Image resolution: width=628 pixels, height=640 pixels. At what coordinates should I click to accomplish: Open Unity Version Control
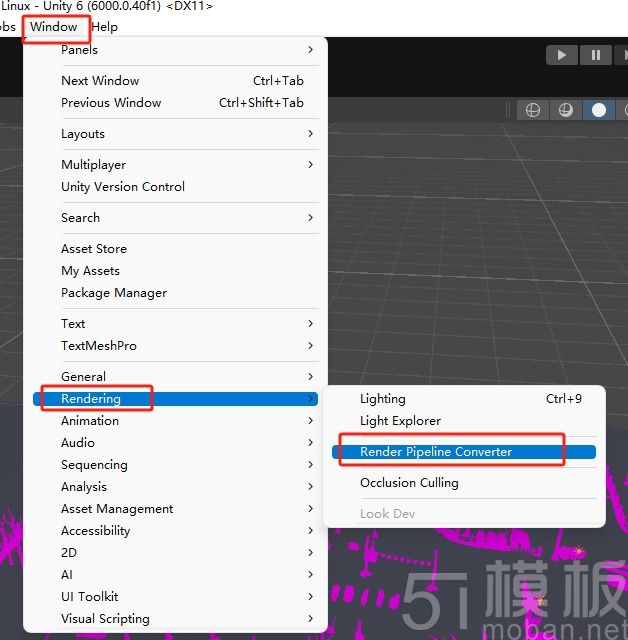175,187
